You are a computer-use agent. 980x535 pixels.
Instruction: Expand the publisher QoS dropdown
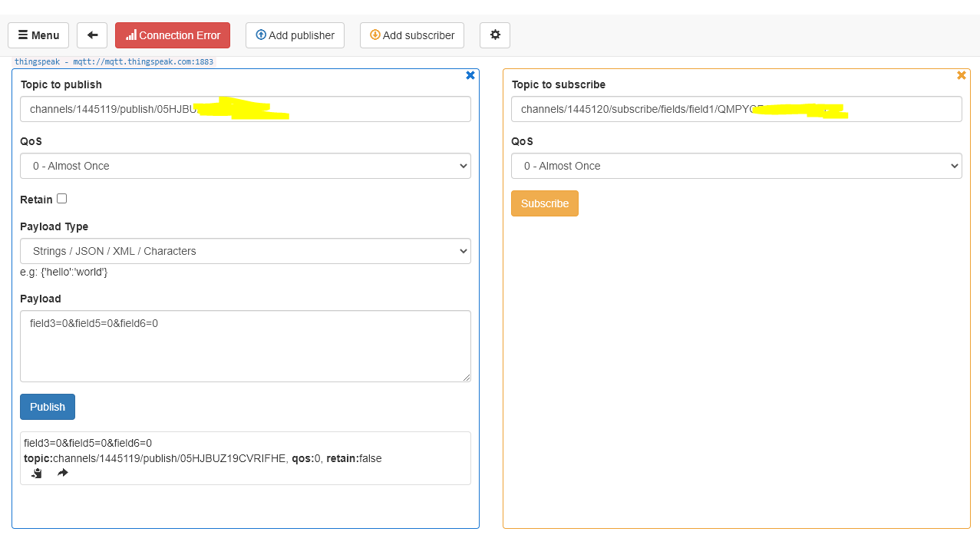pos(246,166)
